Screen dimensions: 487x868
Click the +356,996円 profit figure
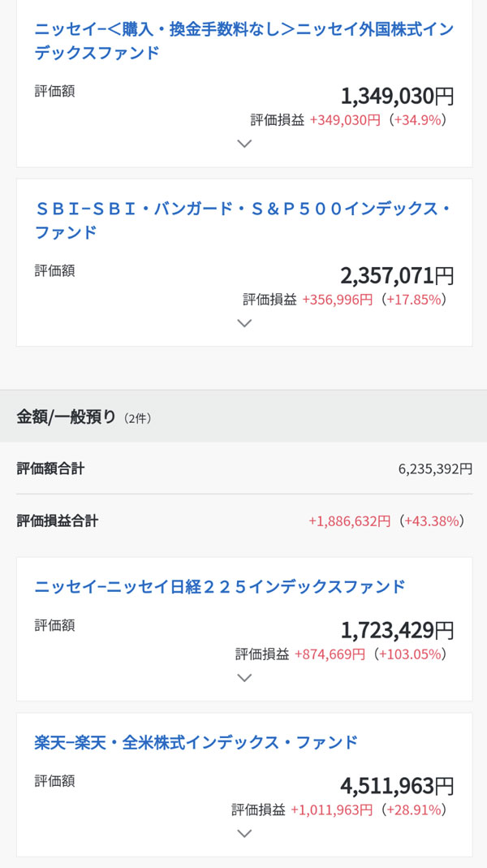(338, 300)
